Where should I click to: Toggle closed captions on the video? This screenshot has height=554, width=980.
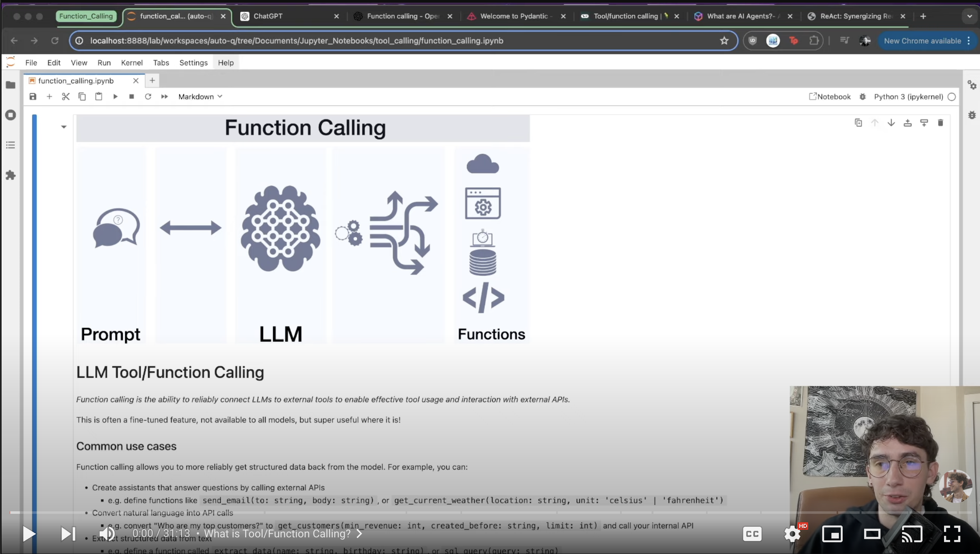pos(752,534)
